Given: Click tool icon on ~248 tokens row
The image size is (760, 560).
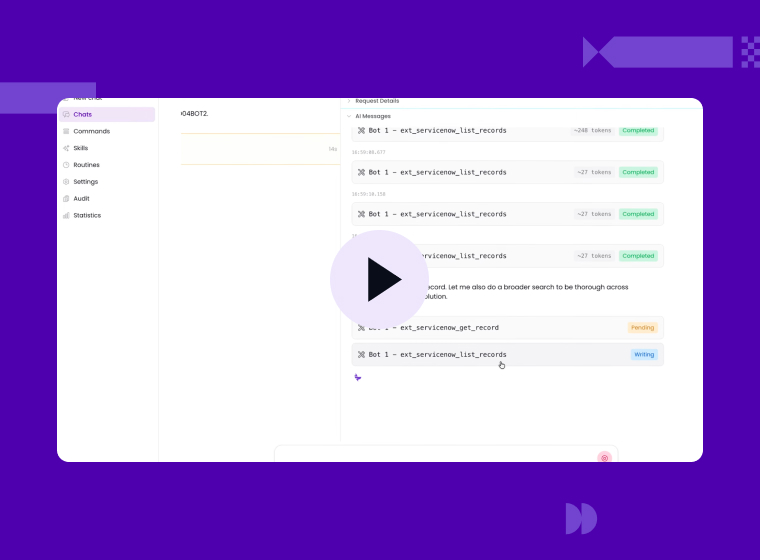Looking at the screenshot, I should click(361, 130).
